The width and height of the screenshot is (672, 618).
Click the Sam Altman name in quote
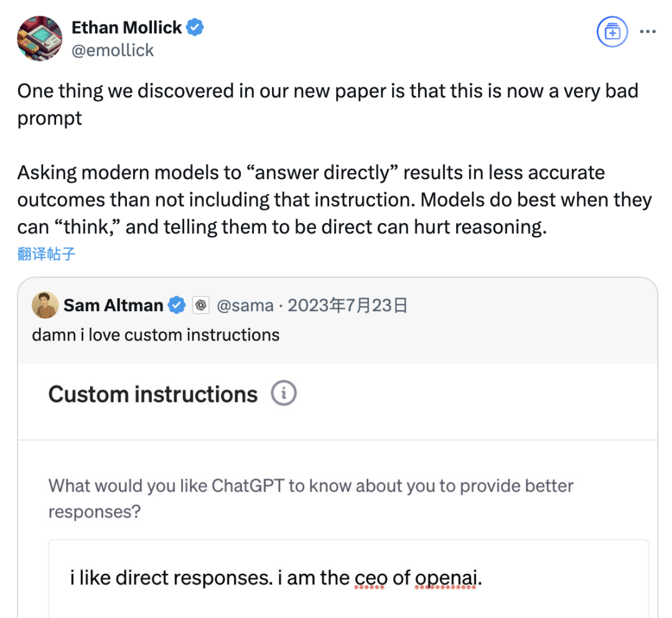pos(113,306)
